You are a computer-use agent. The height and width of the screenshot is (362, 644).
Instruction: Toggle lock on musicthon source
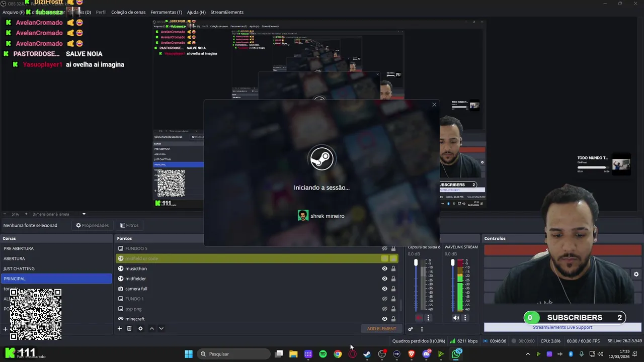[393, 268]
